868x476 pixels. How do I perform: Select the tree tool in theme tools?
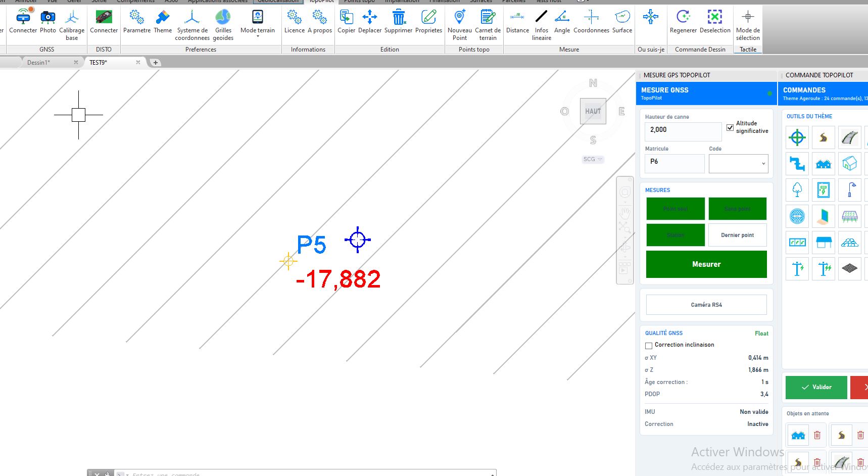(x=797, y=190)
